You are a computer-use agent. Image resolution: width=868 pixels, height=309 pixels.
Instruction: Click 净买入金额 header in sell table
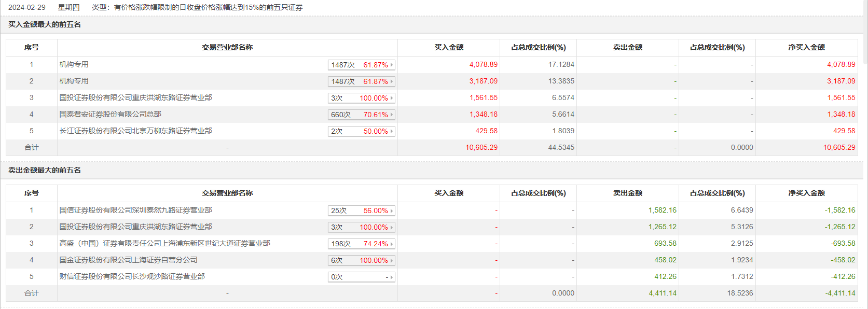(806, 193)
